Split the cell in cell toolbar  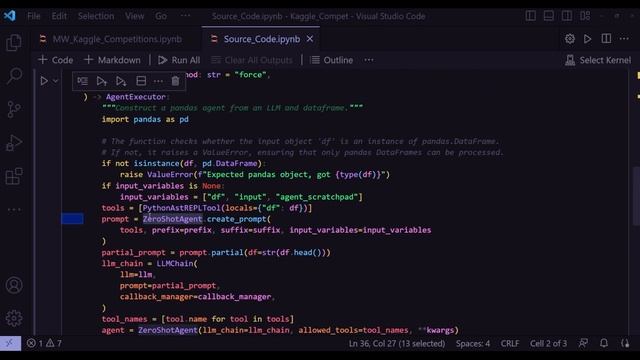pyautogui.click(x=141, y=81)
